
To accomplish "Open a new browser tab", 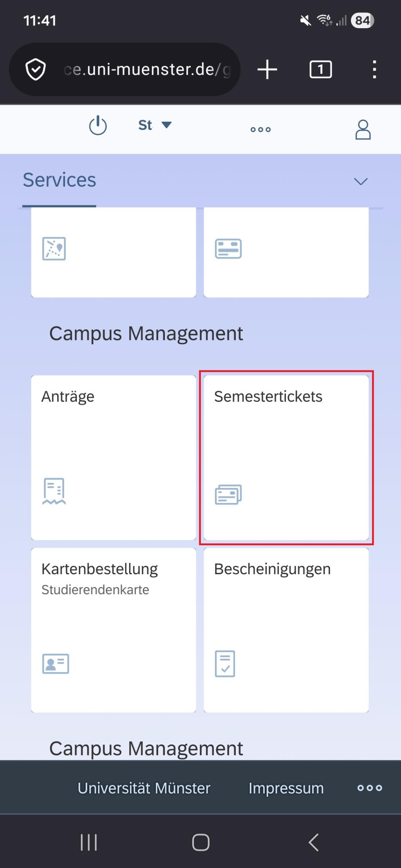I will click(267, 70).
